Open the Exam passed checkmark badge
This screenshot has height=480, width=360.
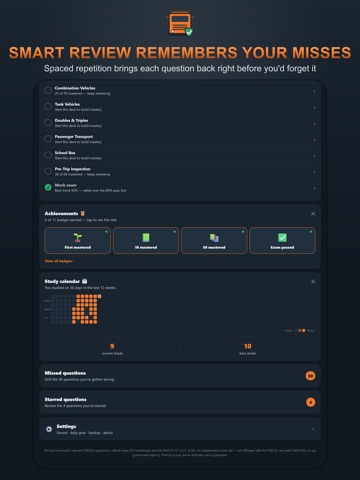[282, 240]
